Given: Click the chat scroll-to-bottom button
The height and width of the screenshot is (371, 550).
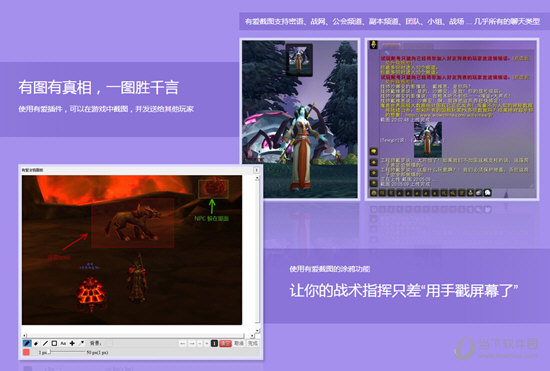Looking at the screenshot, I should pyautogui.click(x=374, y=183).
